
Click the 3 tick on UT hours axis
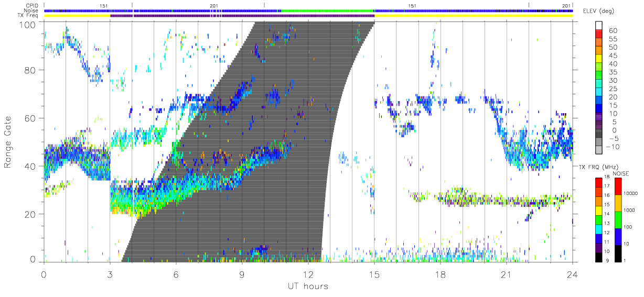point(110,274)
